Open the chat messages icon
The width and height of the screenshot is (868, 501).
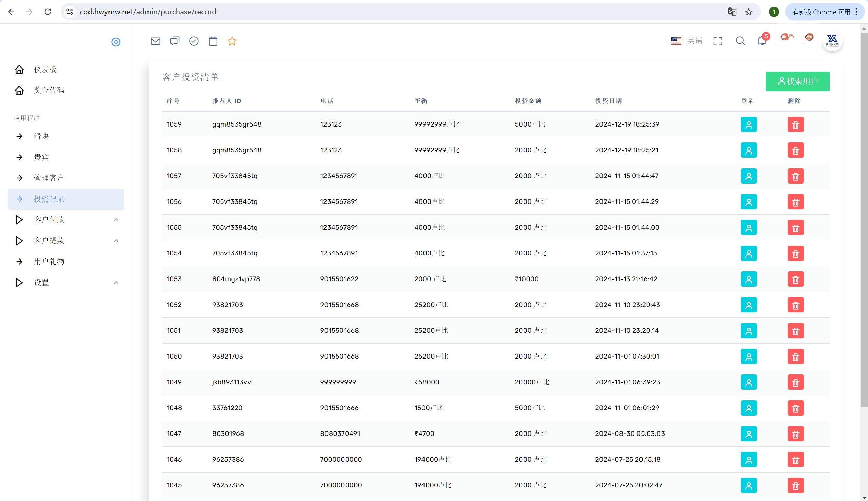click(175, 41)
